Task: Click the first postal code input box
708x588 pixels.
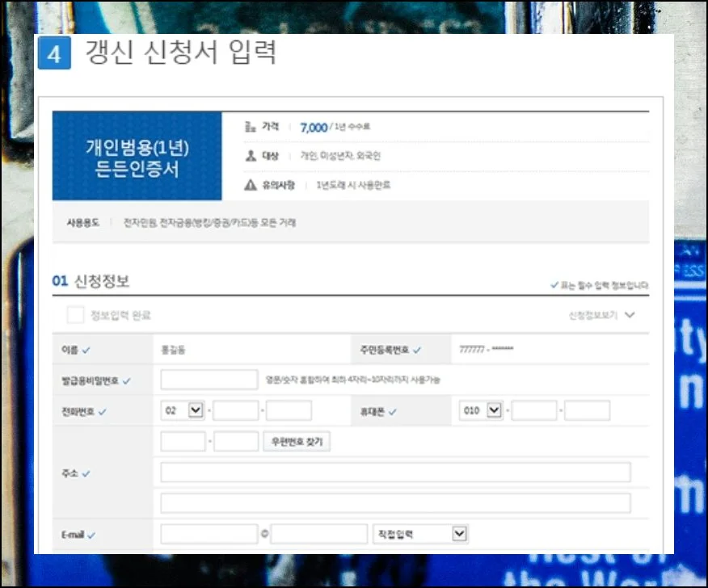Action: (183, 442)
